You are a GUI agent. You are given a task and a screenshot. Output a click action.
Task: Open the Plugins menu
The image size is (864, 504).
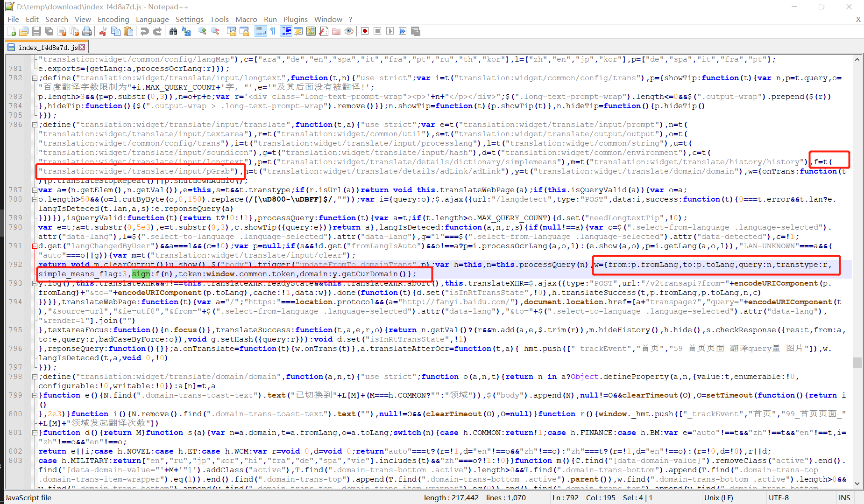coord(295,19)
